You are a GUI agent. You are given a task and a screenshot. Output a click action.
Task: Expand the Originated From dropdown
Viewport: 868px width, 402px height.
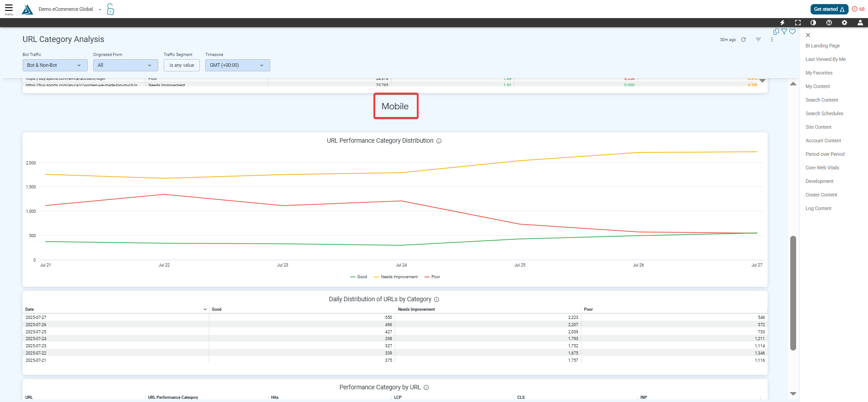[125, 65]
